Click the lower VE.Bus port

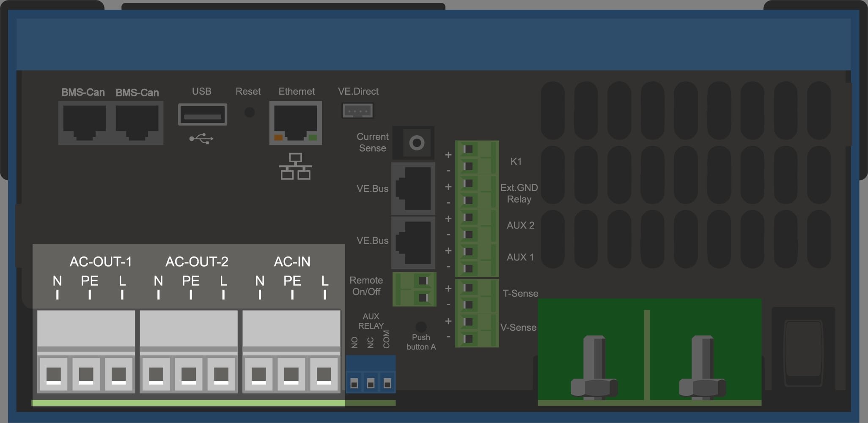[x=413, y=243]
